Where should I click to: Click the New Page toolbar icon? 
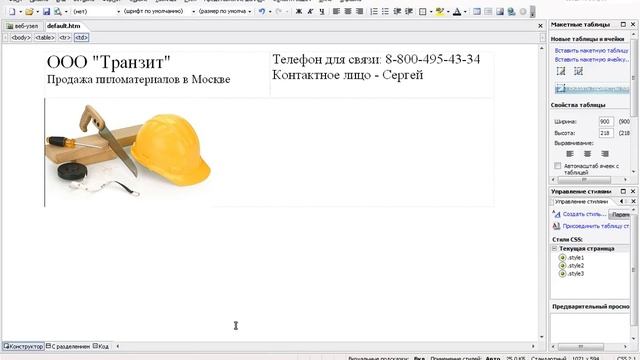tap(12, 12)
